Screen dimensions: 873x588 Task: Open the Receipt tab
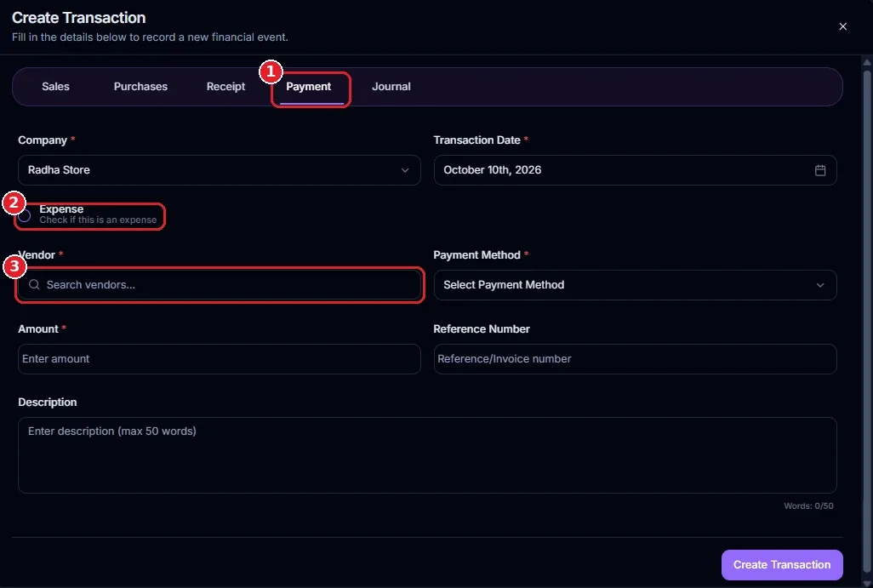coord(225,86)
